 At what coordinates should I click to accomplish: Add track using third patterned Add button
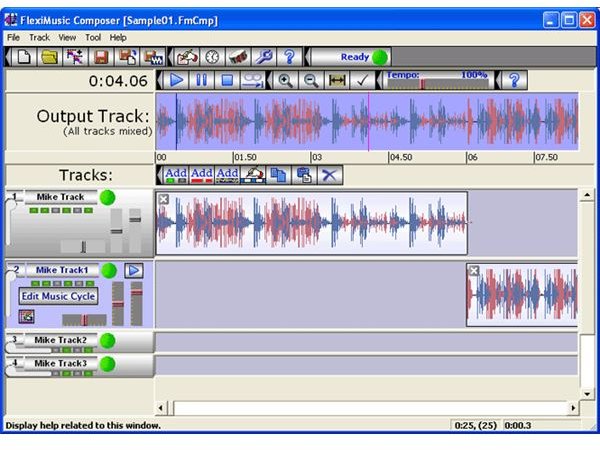(x=227, y=175)
